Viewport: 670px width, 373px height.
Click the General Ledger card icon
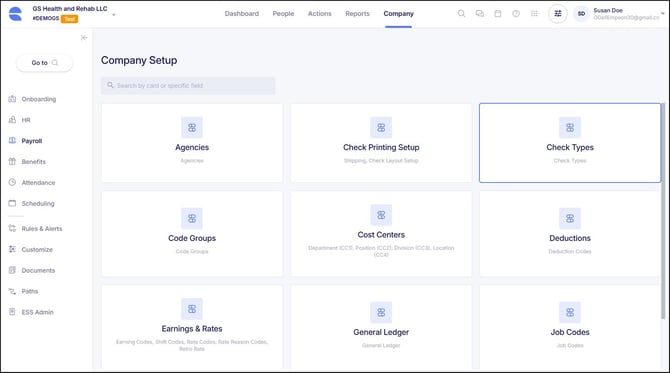[x=381, y=312]
